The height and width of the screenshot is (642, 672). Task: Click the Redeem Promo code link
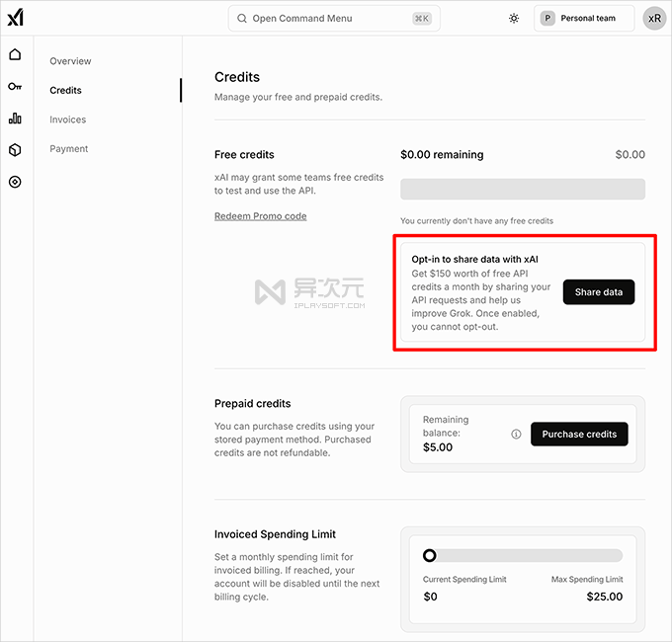coord(261,216)
